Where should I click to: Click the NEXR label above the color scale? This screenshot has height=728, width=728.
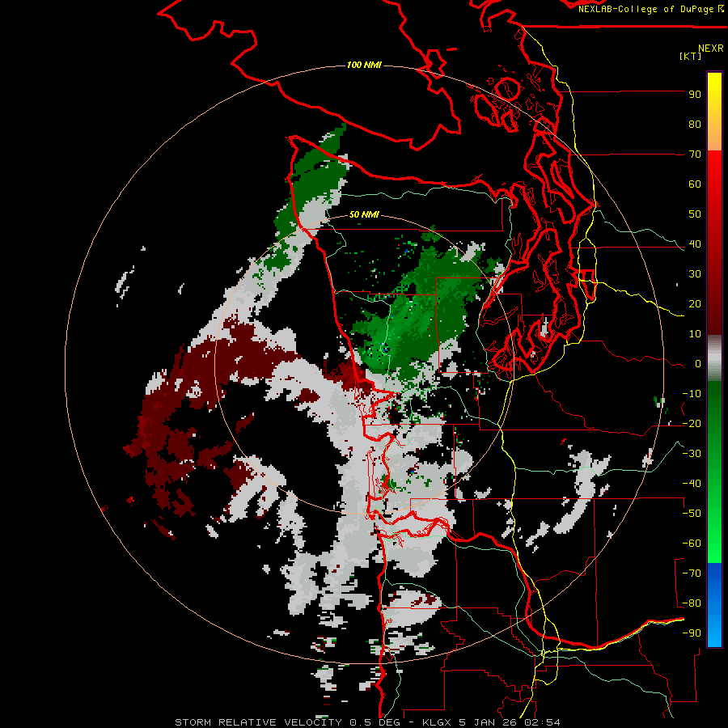point(710,49)
